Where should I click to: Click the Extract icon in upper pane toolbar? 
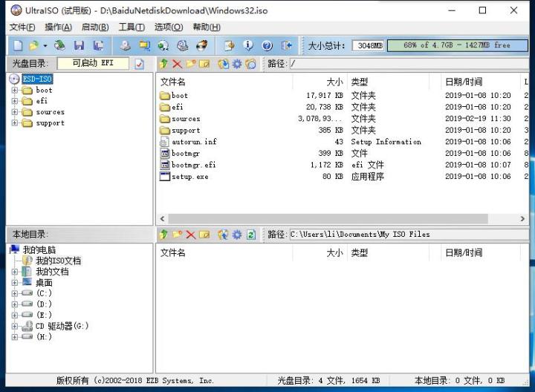[224, 64]
